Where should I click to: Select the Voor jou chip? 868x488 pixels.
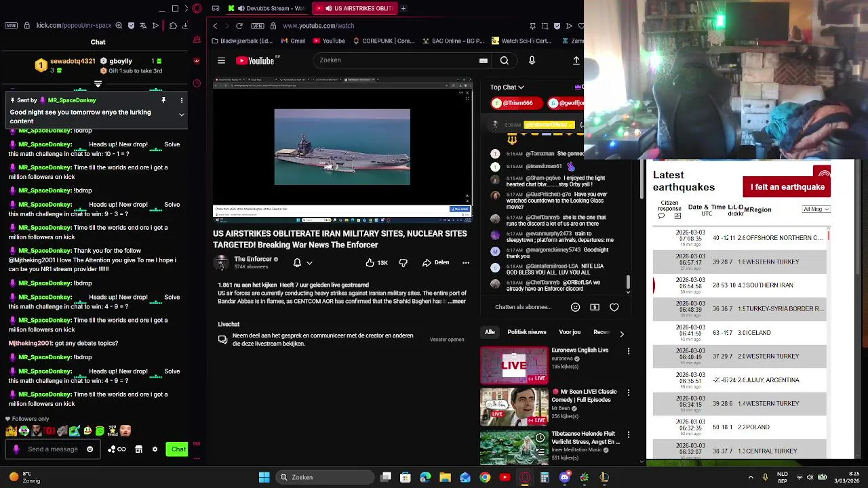pyautogui.click(x=570, y=332)
